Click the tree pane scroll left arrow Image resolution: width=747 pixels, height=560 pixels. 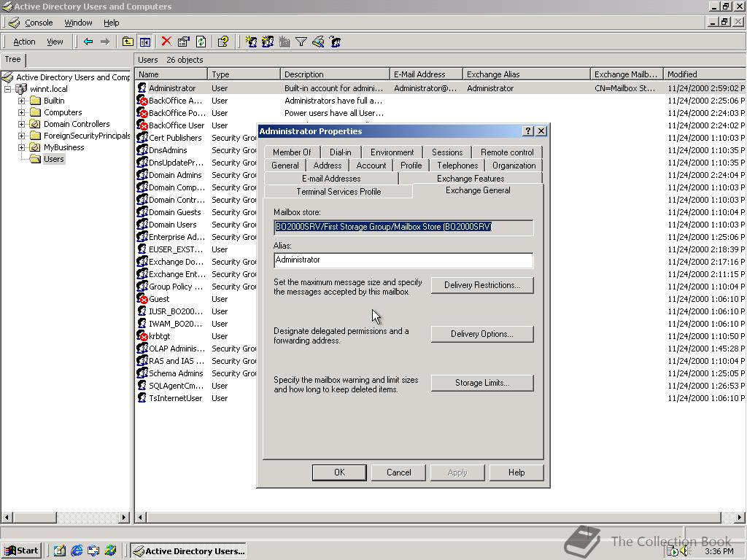coord(7,517)
